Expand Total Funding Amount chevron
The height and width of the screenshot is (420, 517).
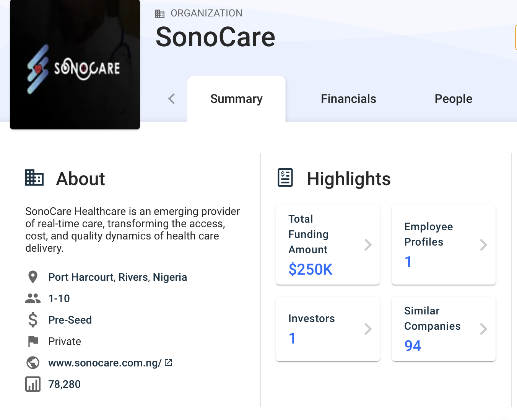368,245
